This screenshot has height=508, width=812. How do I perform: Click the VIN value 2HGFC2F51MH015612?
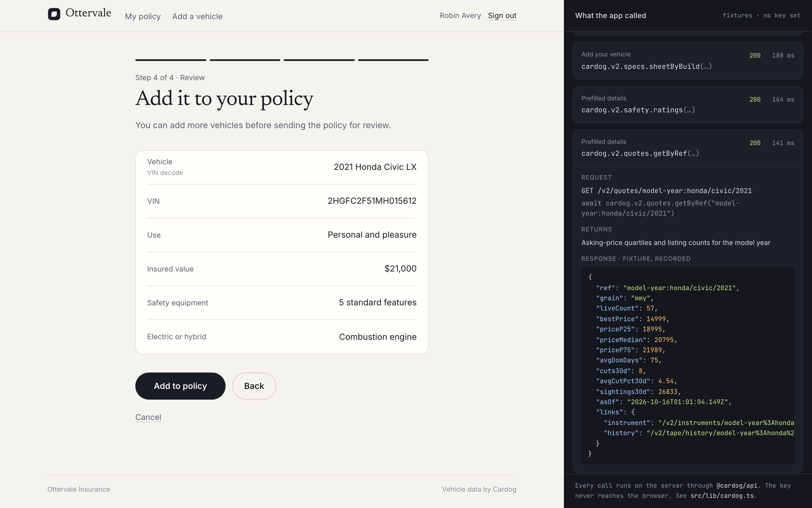(372, 201)
